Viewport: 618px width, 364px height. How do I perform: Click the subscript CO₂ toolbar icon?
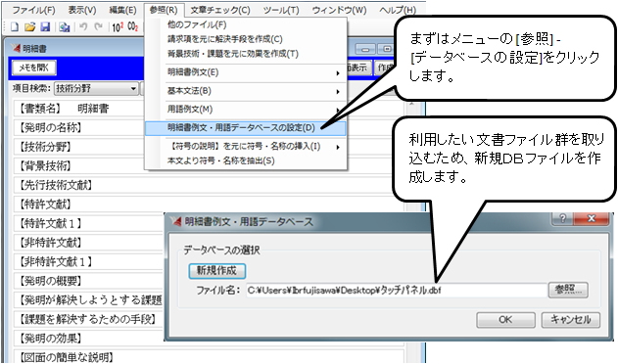click(x=133, y=26)
